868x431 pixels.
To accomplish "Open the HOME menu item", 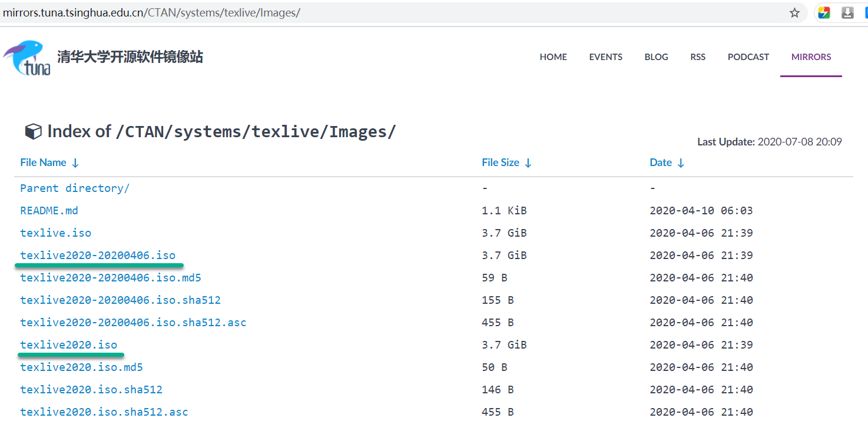I will coord(554,57).
